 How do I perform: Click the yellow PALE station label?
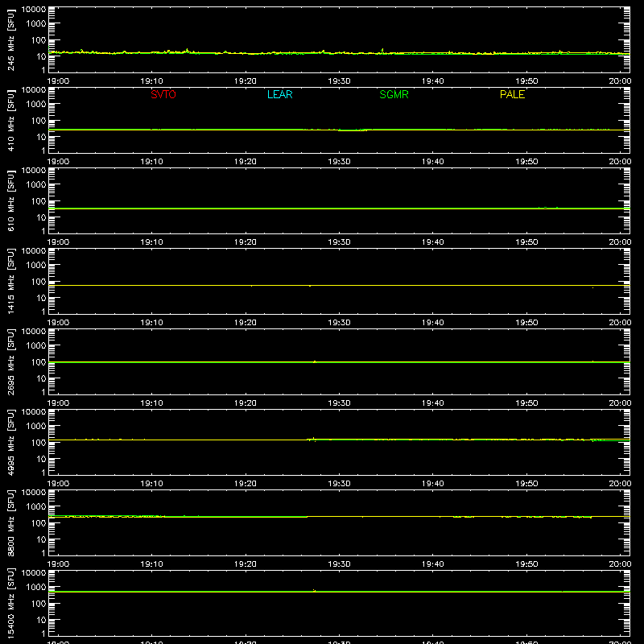512,94
